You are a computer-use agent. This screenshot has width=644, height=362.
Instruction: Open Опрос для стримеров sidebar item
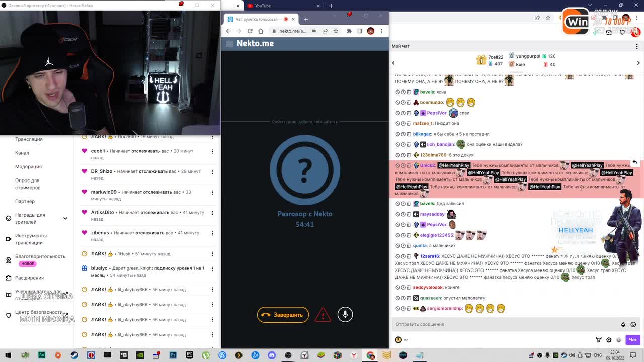point(28,184)
